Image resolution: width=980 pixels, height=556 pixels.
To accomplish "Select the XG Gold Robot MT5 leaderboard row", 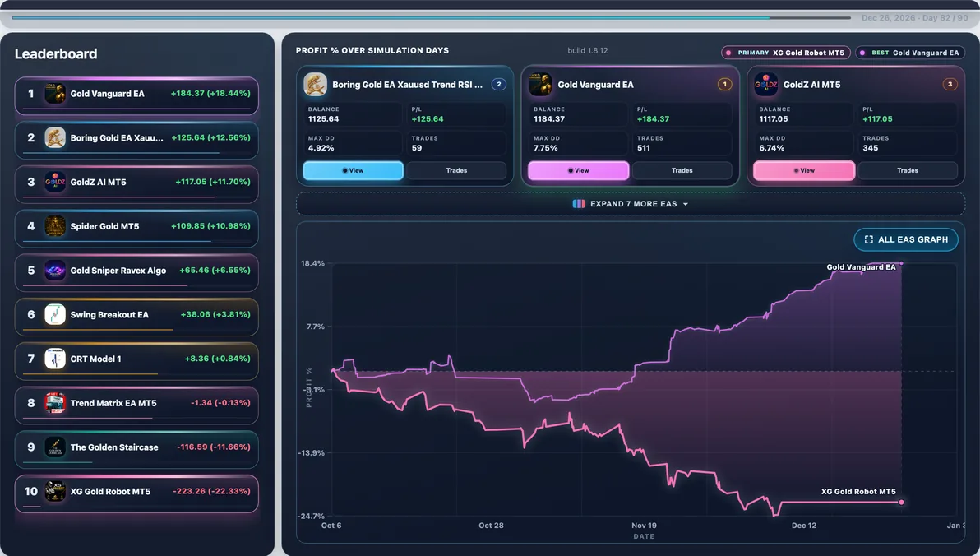I will click(x=136, y=493).
